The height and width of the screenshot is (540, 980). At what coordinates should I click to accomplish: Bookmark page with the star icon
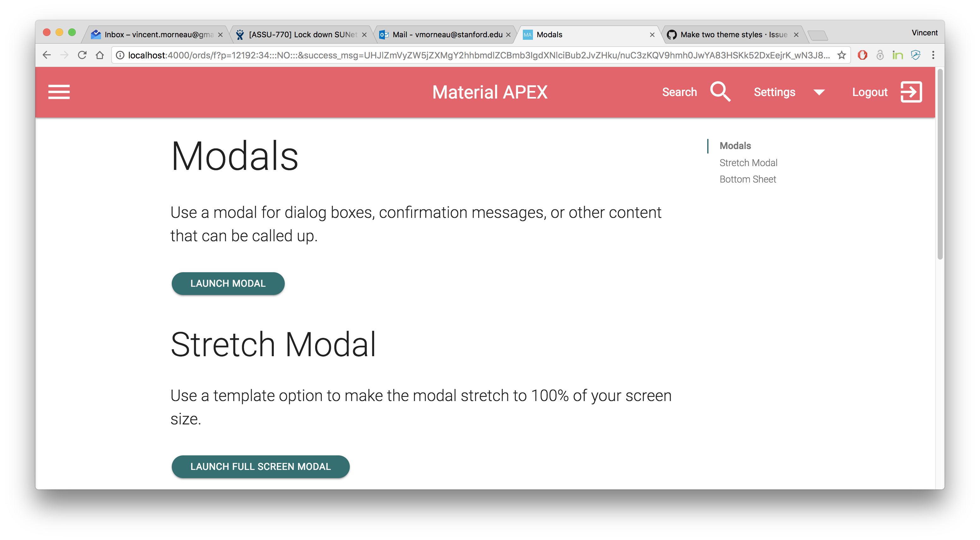[x=841, y=55]
